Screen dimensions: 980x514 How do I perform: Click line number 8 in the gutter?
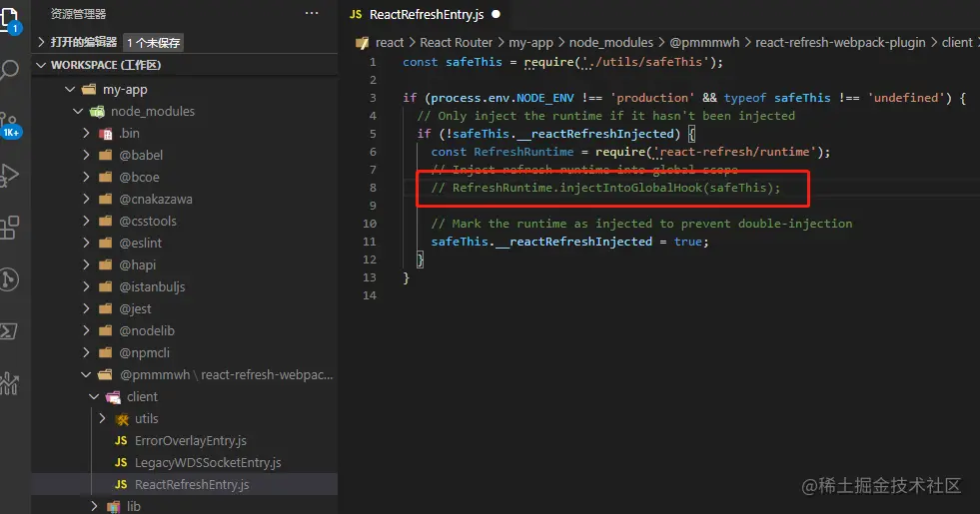(373, 188)
